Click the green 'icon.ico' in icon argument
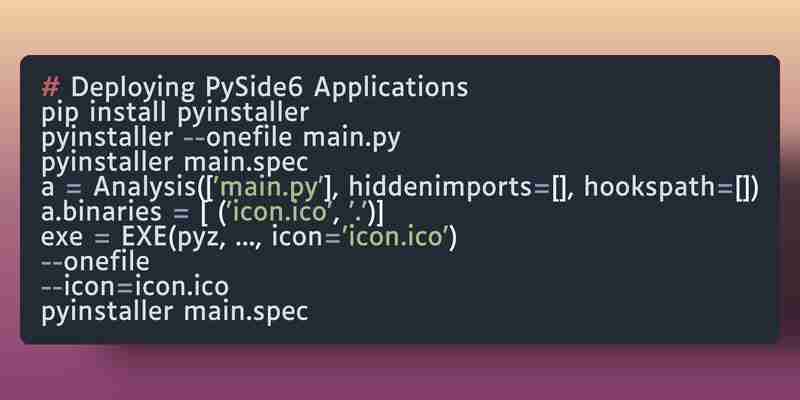This screenshot has width=800, height=400. pyautogui.click(x=396, y=238)
